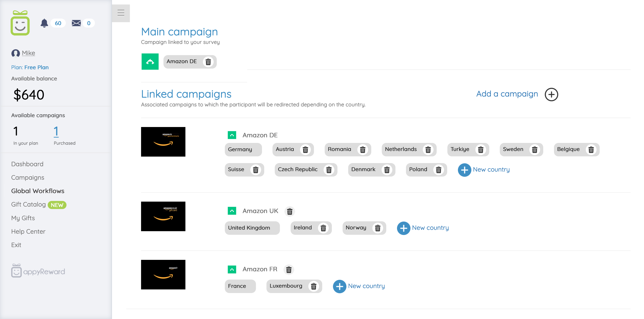Click the Amazon DE linked campaign title
Viewport: 644px width, 319px height.
click(260, 135)
